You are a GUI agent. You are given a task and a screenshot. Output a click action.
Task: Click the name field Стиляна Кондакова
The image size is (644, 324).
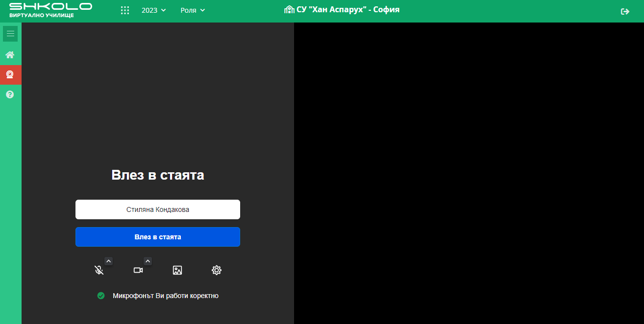click(158, 209)
